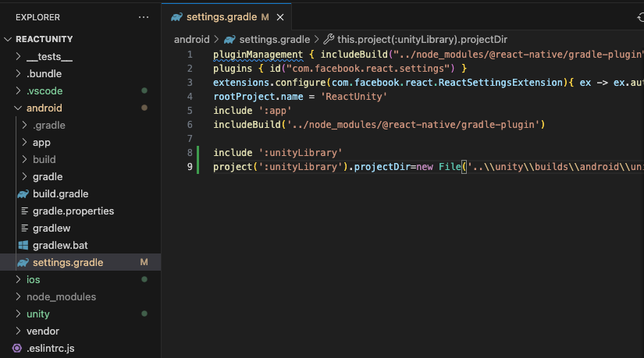644x358 pixels.
Task: Expand the app subfolder
Action: (x=41, y=143)
